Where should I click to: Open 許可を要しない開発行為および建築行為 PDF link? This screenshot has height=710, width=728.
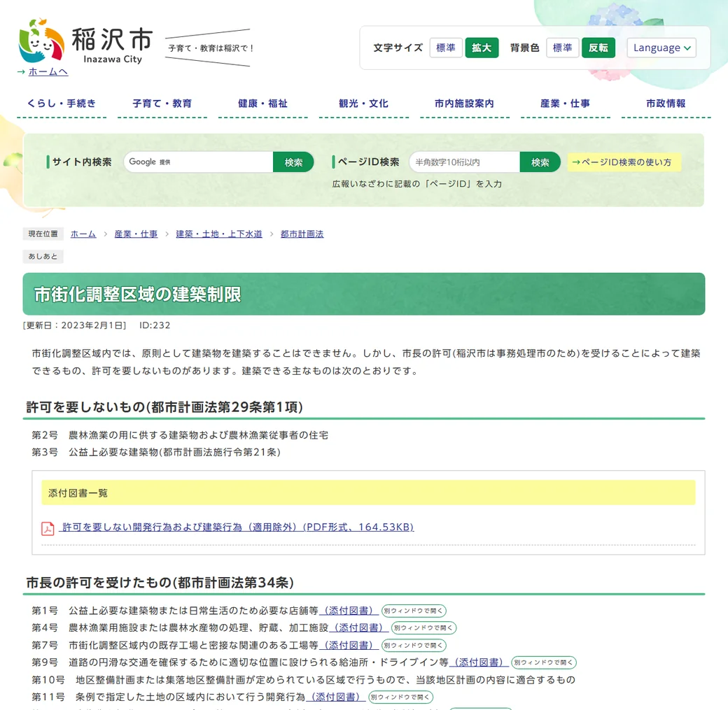pos(238,527)
